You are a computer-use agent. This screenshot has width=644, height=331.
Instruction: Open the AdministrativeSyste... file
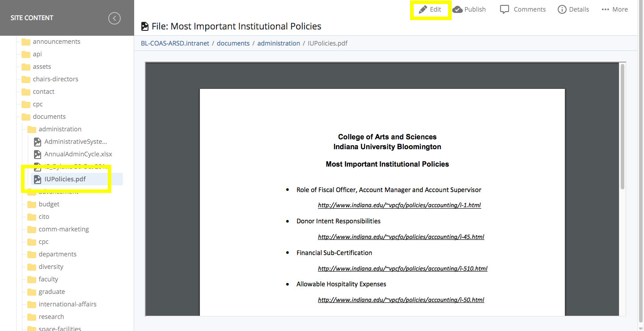(76, 142)
